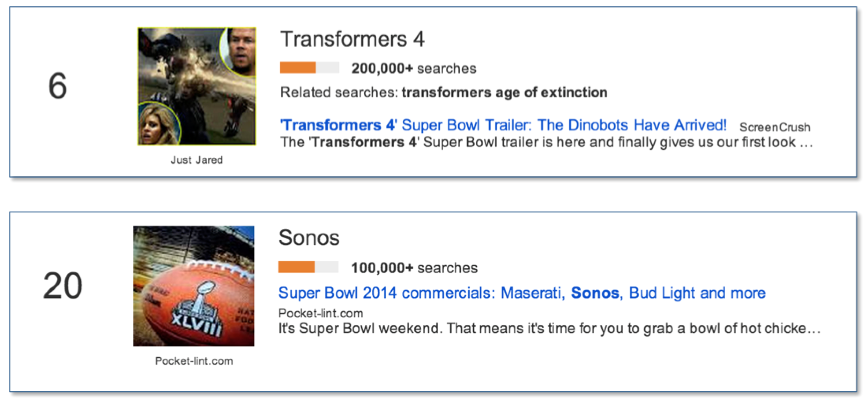Click the Transformers 4 trend title
Image resolution: width=868 pixels, height=401 pixels.
[352, 39]
